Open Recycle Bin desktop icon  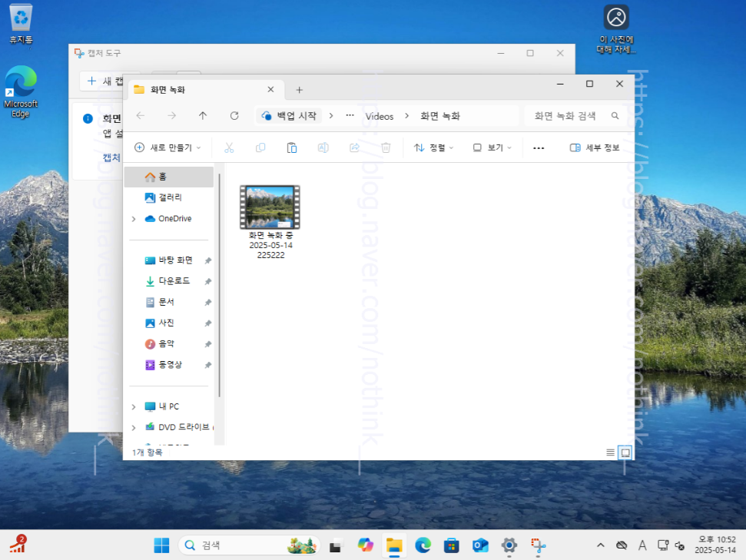click(x=21, y=24)
